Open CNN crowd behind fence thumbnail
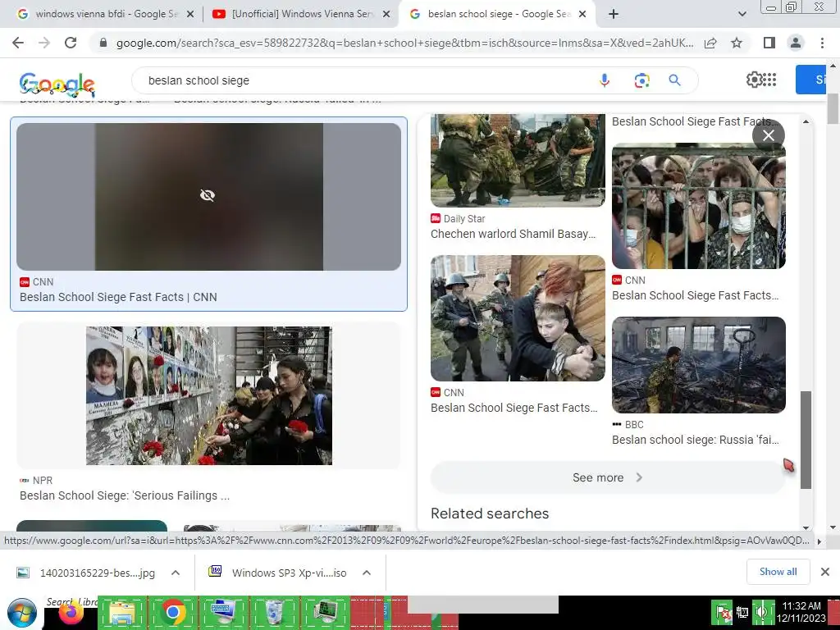This screenshot has height=630, width=840. coord(699,206)
